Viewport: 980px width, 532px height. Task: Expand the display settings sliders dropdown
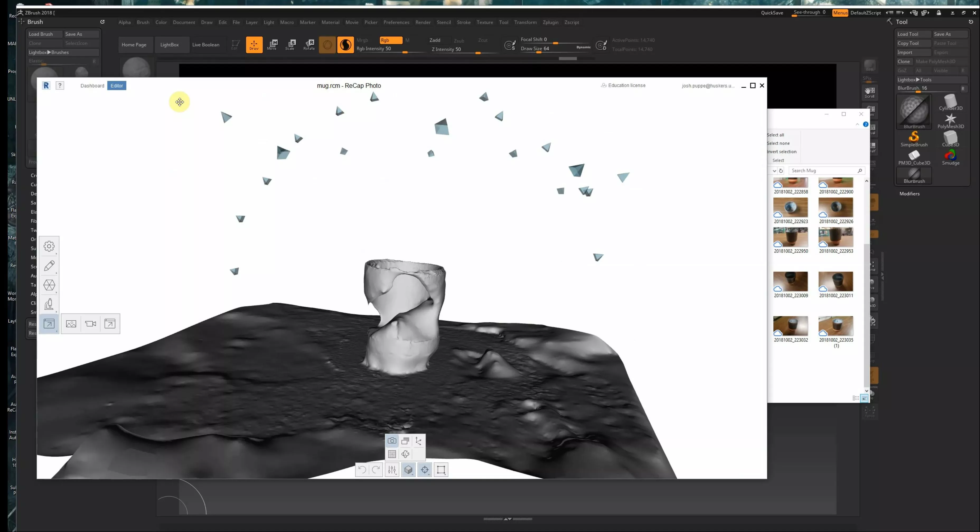point(392,470)
